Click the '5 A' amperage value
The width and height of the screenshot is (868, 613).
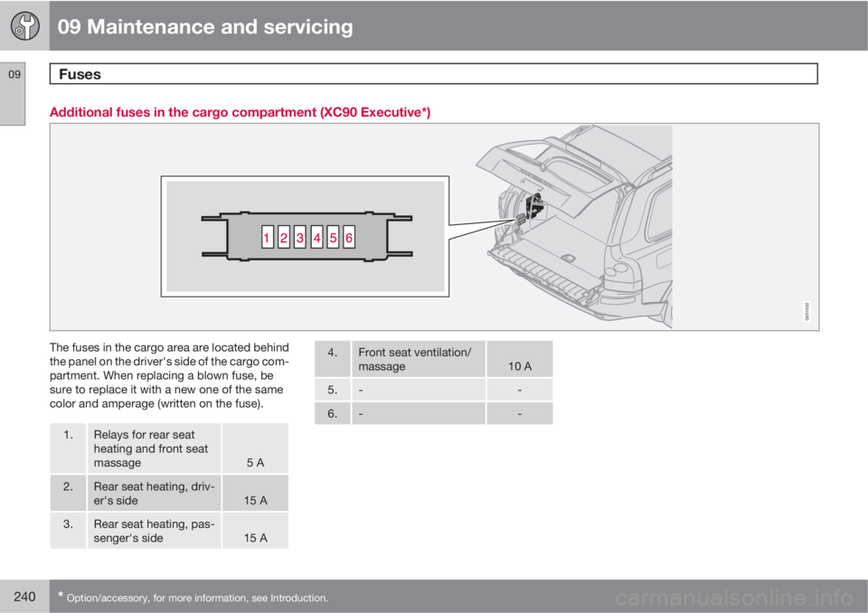255,462
